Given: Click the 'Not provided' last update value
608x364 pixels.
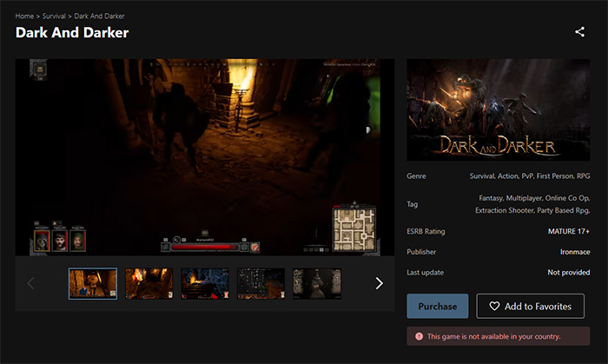Looking at the screenshot, I should (568, 273).
